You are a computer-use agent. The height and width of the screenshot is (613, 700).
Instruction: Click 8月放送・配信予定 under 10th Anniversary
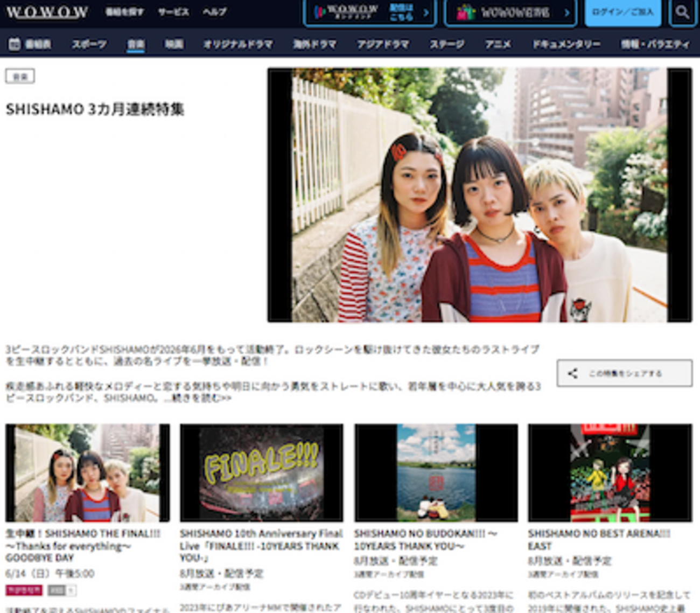(x=221, y=574)
